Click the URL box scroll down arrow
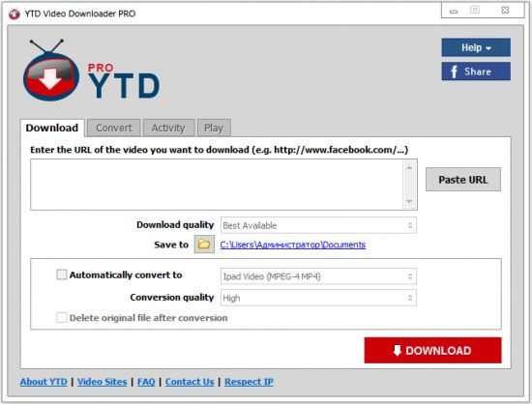The height and width of the screenshot is (404, 532). [x=409, y=201]
